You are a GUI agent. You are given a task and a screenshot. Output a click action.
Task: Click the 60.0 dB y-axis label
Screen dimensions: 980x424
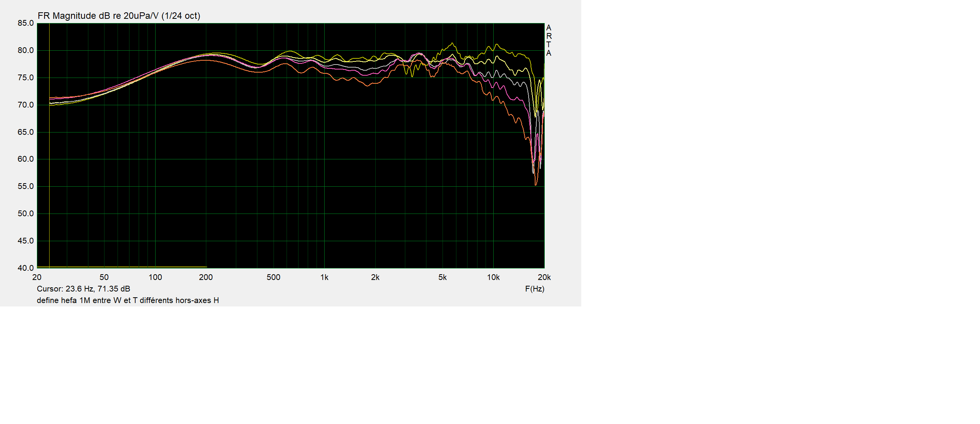click(26, 159)
